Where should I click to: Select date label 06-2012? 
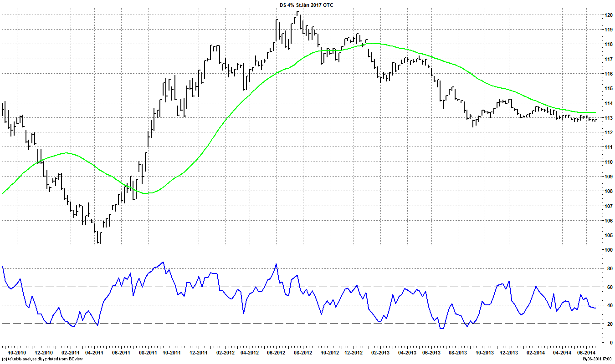[x=276, y=352]
